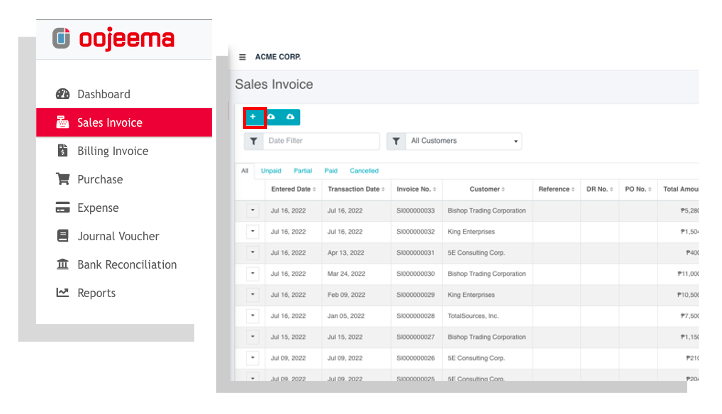Viewport: 722px width, 414px height.
Task: Toggle the hamburger menu beside ACME CORP.
Action: tap(242, 57)
